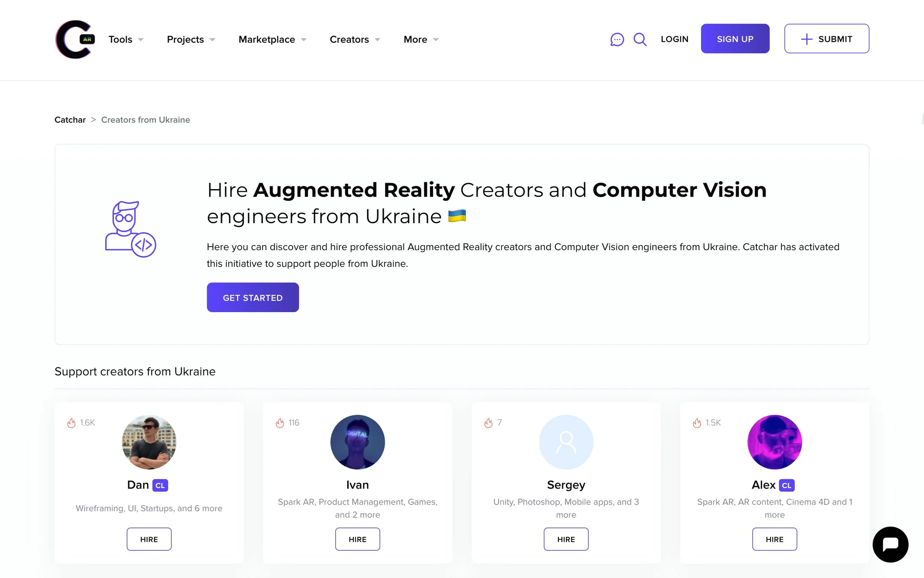Hire Ivan with the HIRE button

point(357,539)
